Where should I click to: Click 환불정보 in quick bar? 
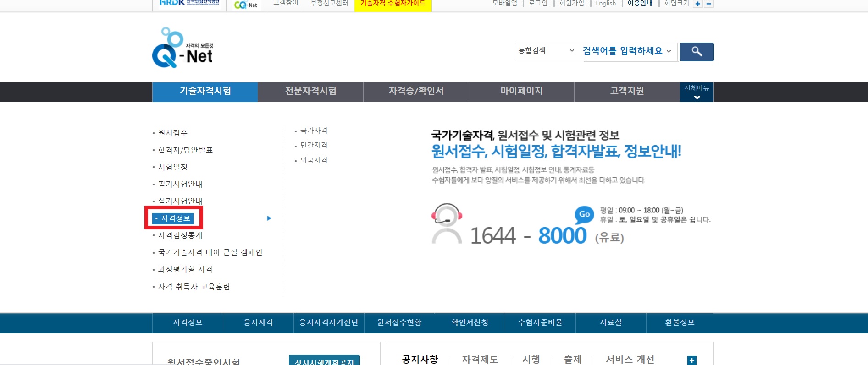point(680,323)
